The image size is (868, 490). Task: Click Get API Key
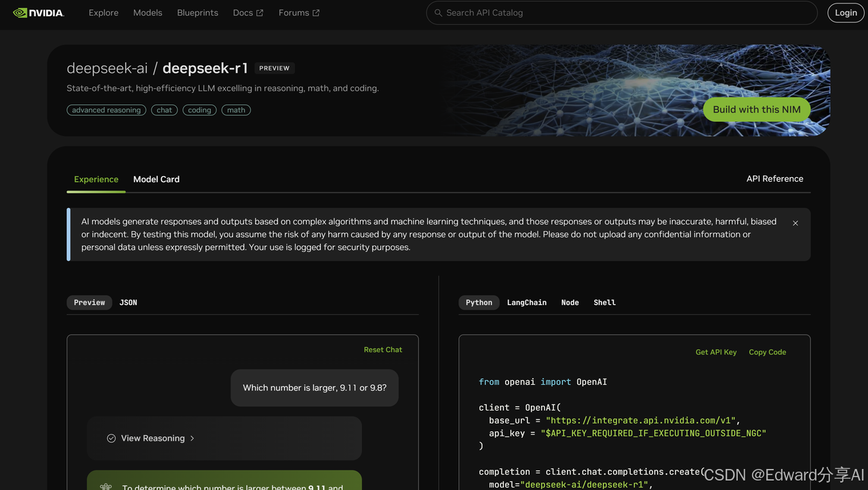(716, 352)
